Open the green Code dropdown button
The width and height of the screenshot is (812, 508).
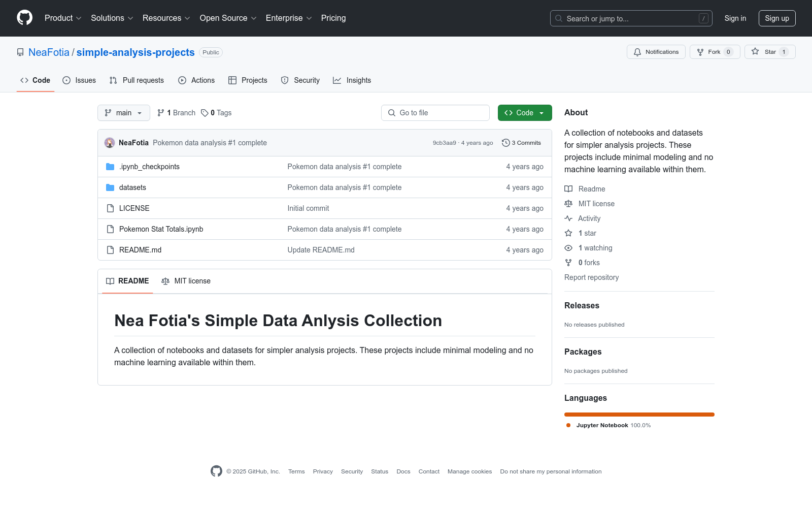[x=525, y=113]
